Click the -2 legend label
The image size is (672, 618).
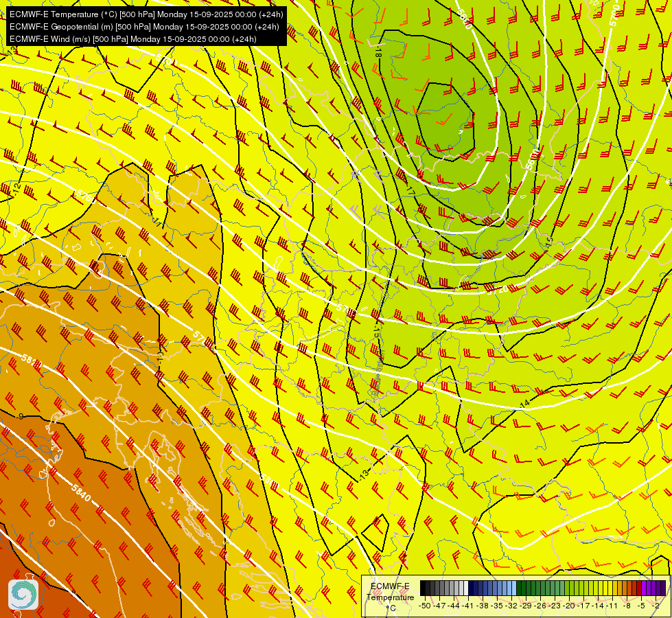pyautogui.click(x=656, y=606)
